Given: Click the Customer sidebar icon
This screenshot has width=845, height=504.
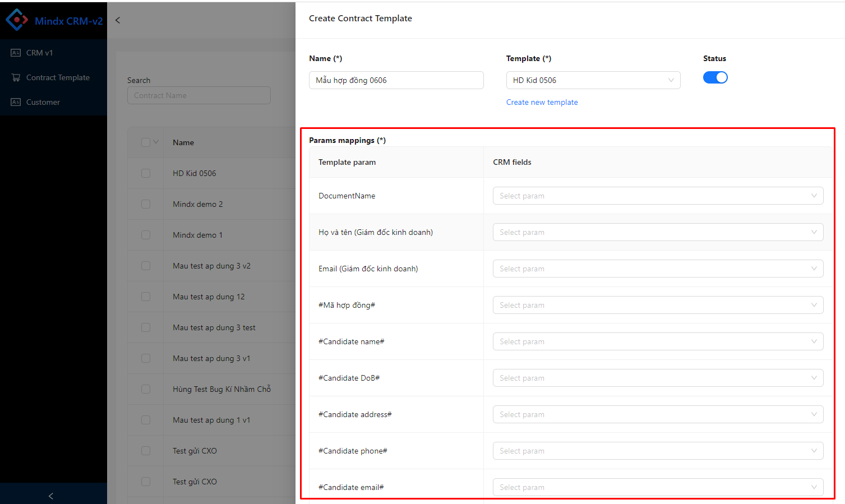Looking at the screenshot, I should [x=16, y=102].
